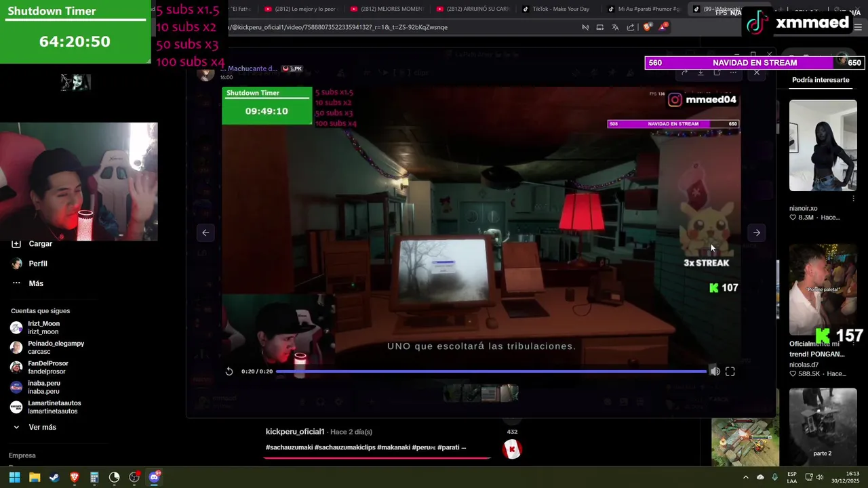Replay the video with the restart icon
The height and width of the screenshot is (488, 868).
(229, 371)
